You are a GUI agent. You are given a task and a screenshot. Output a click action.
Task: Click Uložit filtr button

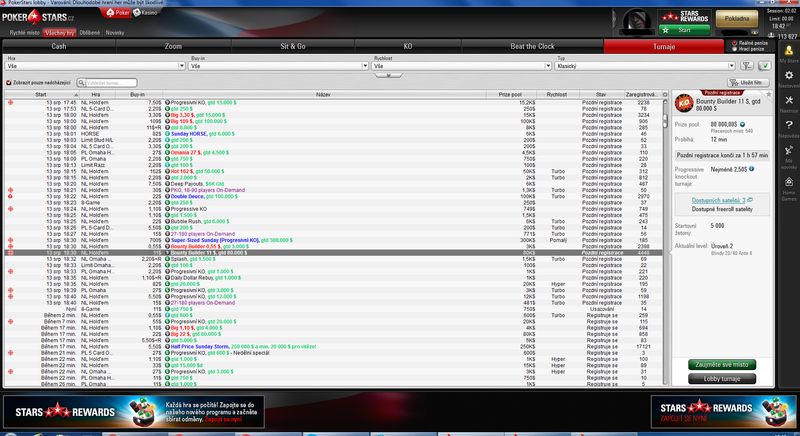(x=748, y=83)
